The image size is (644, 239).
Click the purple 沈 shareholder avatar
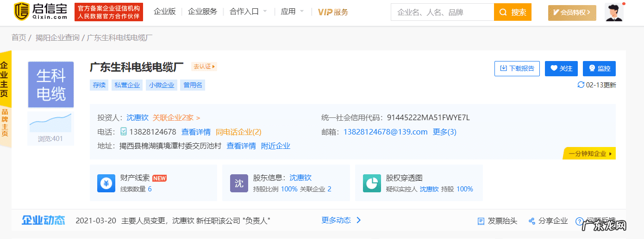(239, 183)
